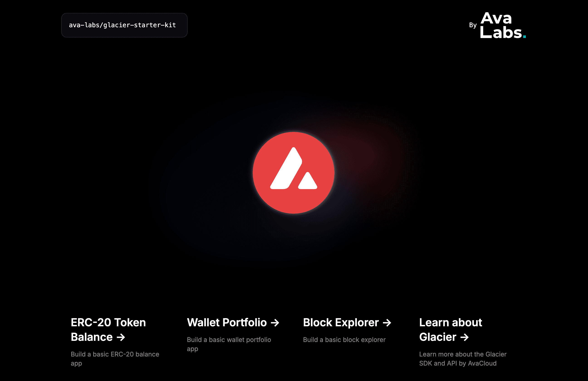The width and height of the screenshot is (588, 381).
Task: Open the ERC-20 Token Balance heading
Action: 108,330
